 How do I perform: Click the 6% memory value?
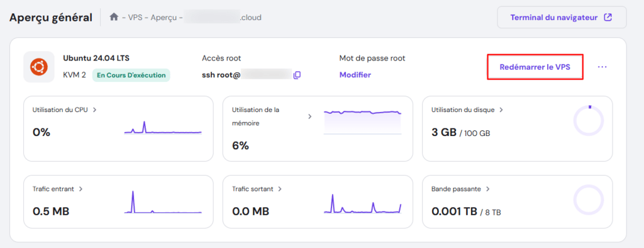coord(240,145)
